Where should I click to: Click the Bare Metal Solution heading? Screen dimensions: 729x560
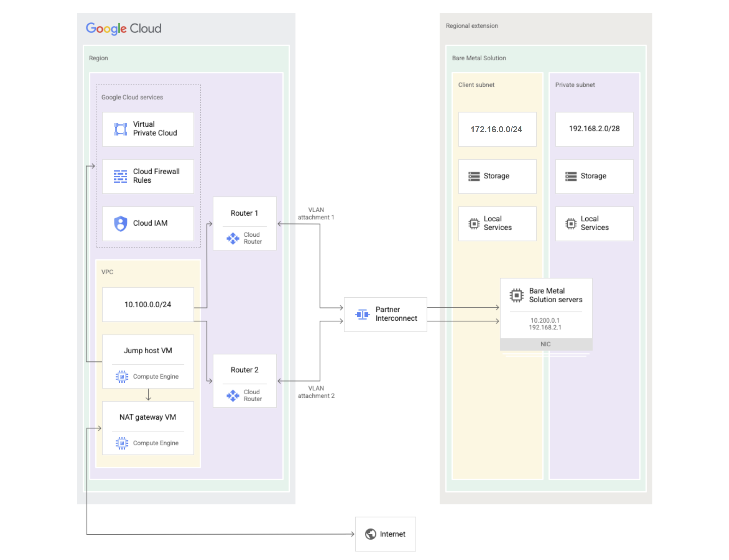point(479,58)
